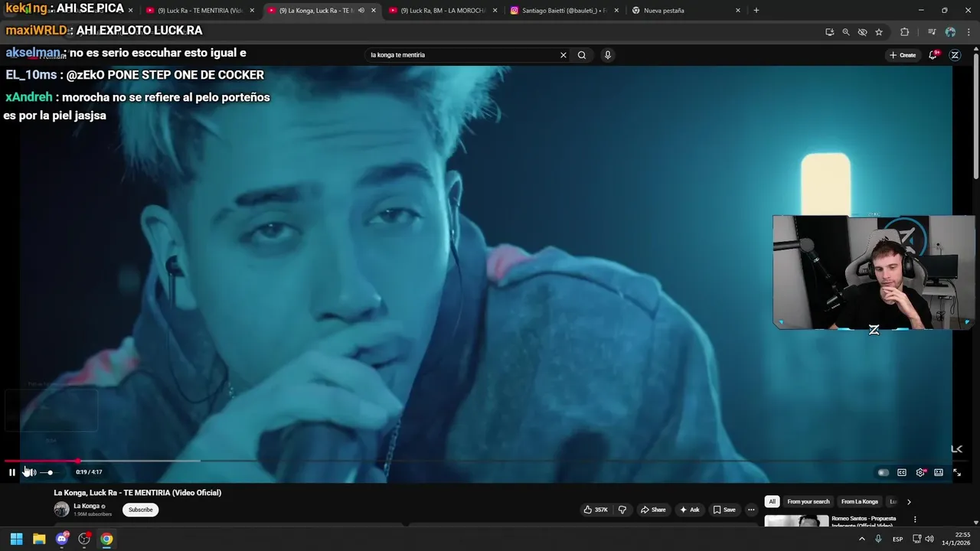The width and height of the screenshot is (980, 551).
Task: Turn on subtitles with the CC button
Action: pyautogui.click(x=902, y=472)
